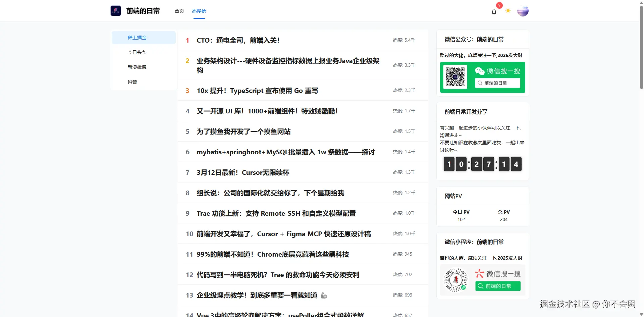644x317 pixels.
Task: Open the notification bell with badge 5
Action: tap(494, 11)
